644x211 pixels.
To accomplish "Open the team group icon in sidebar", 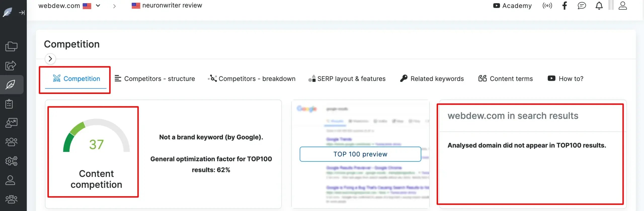I will click(11, 142).
